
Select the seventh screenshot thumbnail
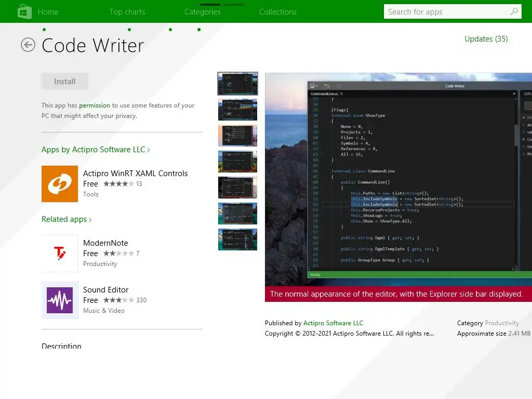tap(237, 240)
